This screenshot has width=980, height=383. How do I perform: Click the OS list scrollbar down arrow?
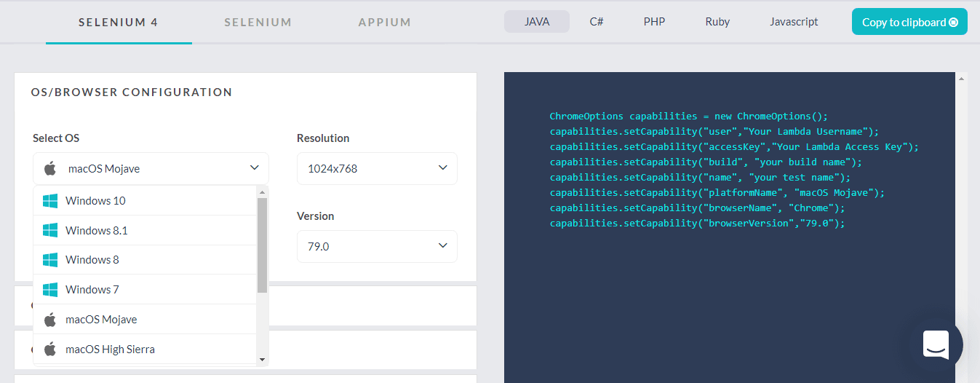pyautogui.click(x=263, y=359)
